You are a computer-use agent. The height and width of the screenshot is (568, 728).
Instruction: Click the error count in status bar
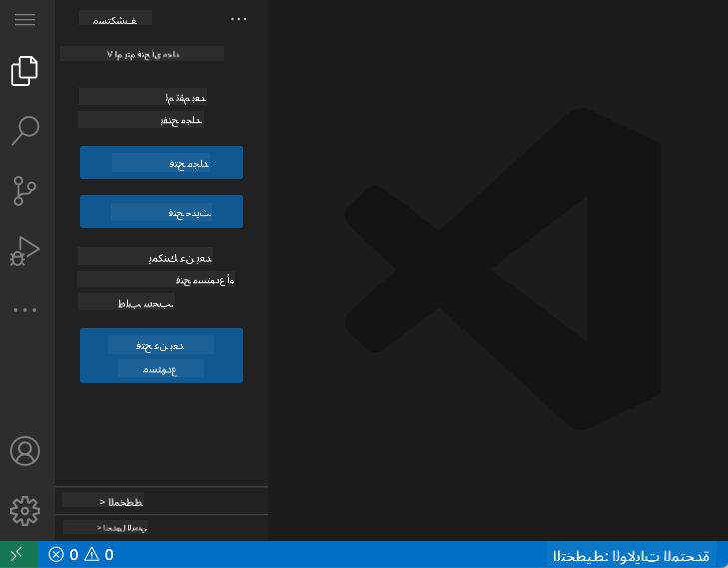64,555
